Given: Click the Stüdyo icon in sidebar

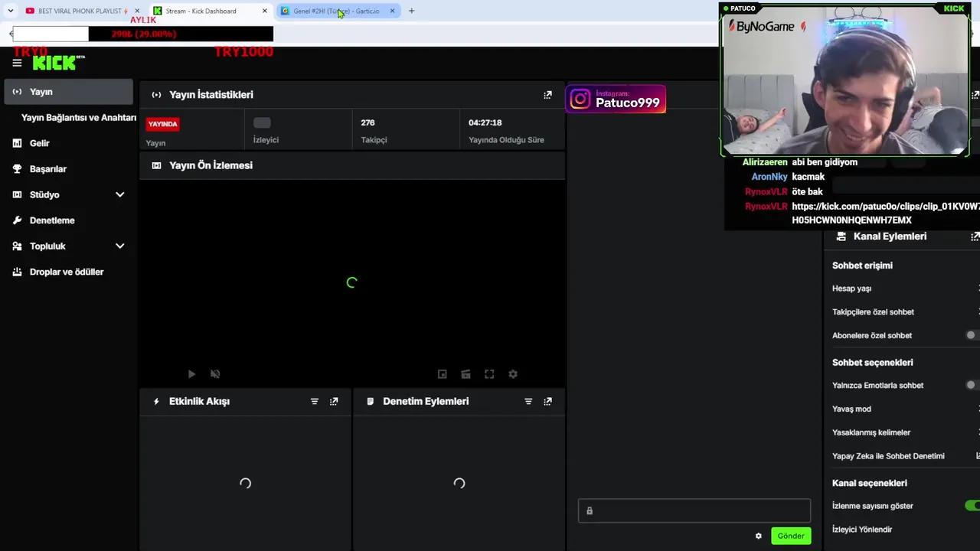Looking at the screenshot, I should 17,194.
